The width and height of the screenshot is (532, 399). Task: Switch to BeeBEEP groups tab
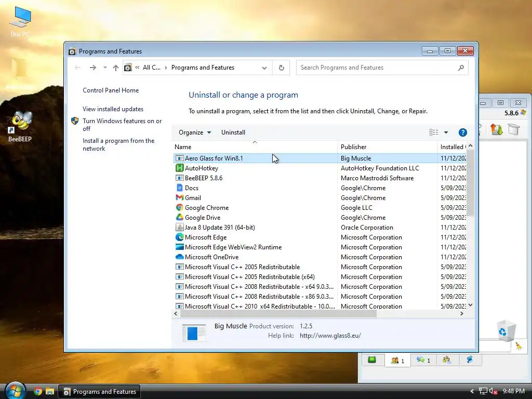[x=447, y=360]
